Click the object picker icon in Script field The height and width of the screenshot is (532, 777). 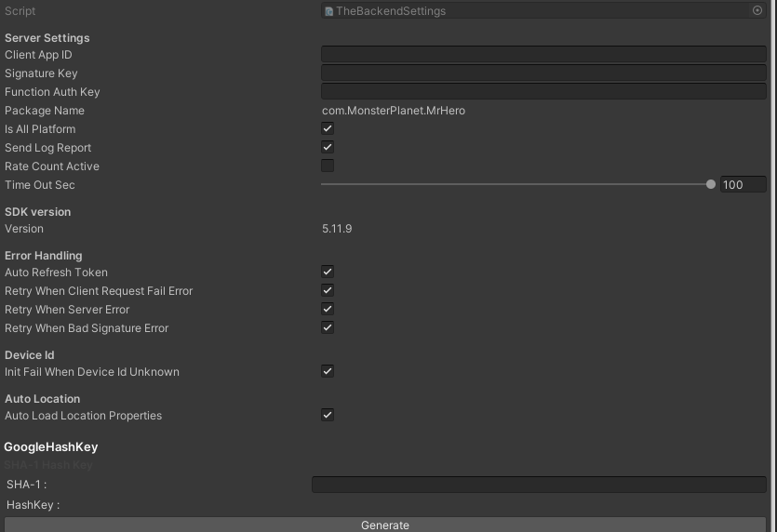coord(757,11)
